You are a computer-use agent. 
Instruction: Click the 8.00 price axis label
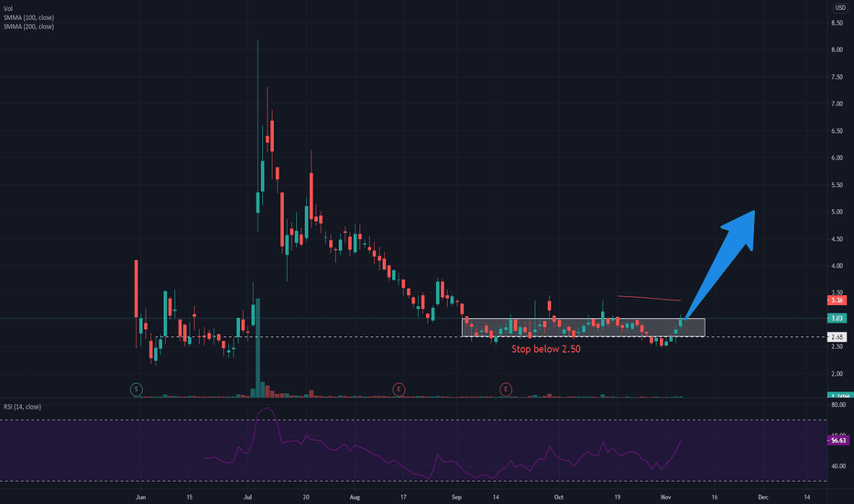[x=838, y=49]
